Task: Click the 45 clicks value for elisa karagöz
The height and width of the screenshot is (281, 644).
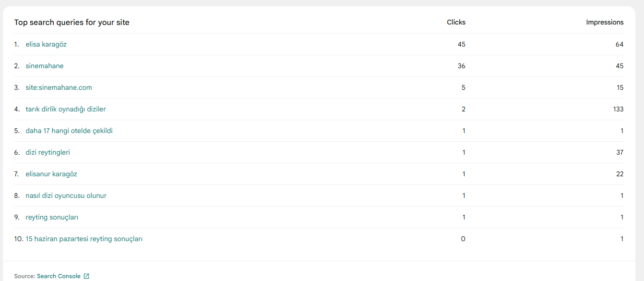Action: pyautogui.click(x=462, y=44)
